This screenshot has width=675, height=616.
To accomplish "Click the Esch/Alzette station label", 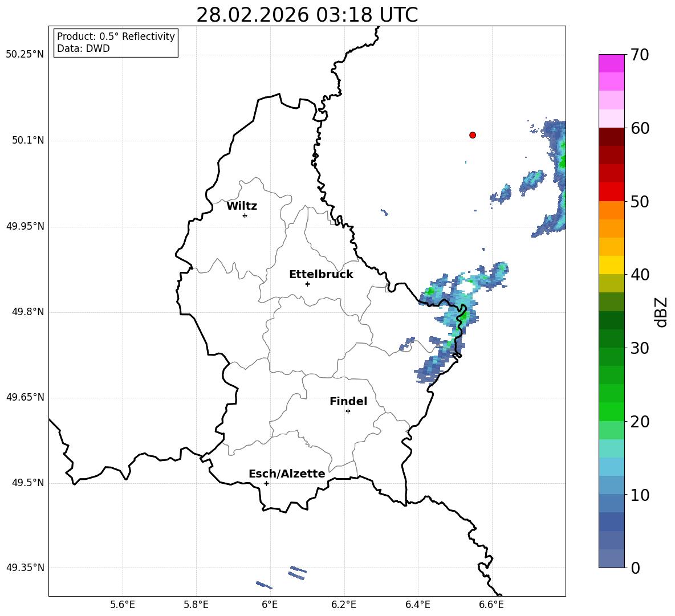I will (287, 474).
